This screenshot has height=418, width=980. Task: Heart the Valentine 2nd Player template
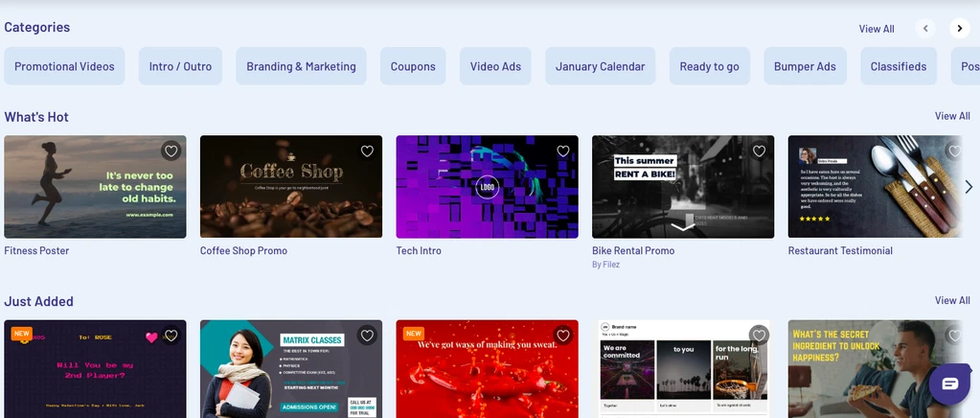[x=171, y=336]
